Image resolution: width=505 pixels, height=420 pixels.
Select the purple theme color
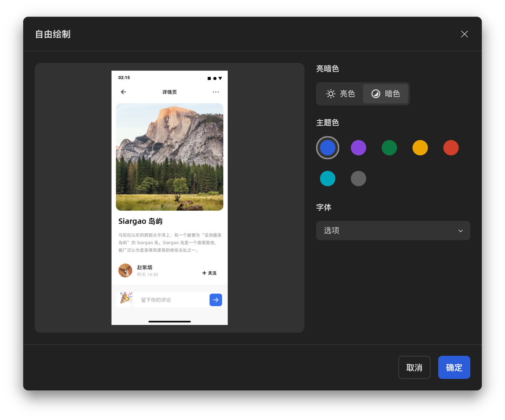tap(358, 148)
